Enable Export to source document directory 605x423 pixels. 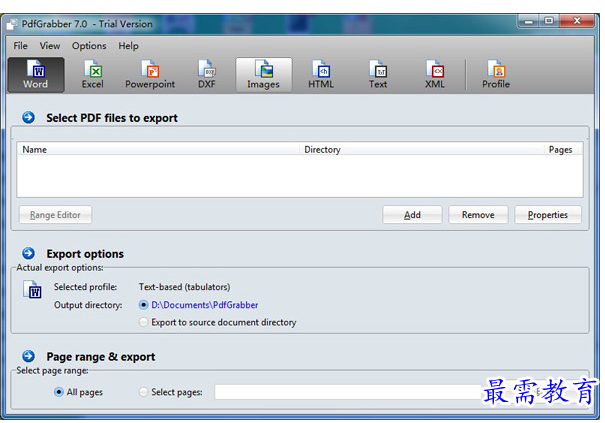(x=144, y=322)
